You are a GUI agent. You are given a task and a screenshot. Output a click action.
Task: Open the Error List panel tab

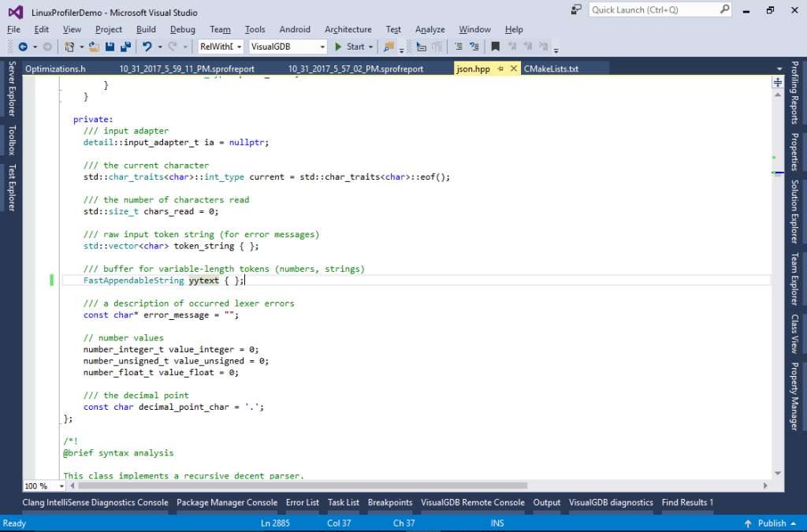tap(302, 502)
